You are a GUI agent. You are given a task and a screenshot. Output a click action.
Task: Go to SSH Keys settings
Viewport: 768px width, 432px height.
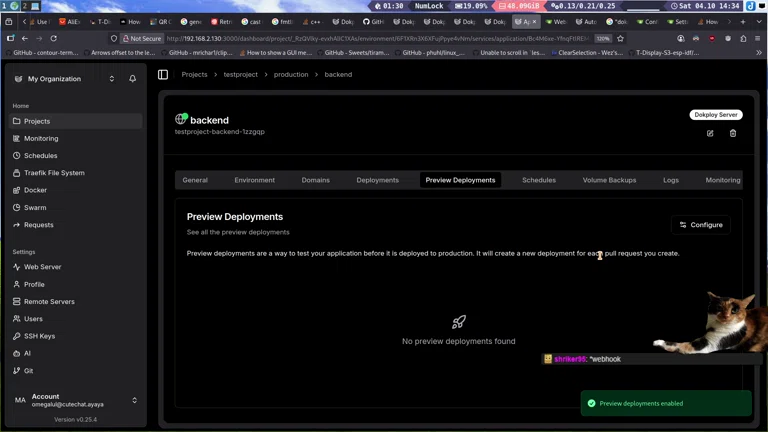[39, 336]
